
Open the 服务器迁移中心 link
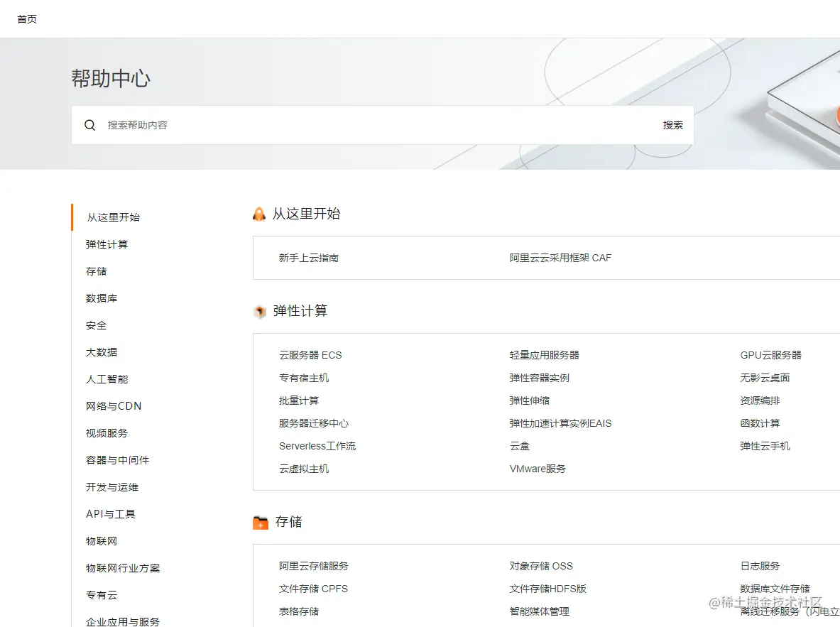pos(314,423)
